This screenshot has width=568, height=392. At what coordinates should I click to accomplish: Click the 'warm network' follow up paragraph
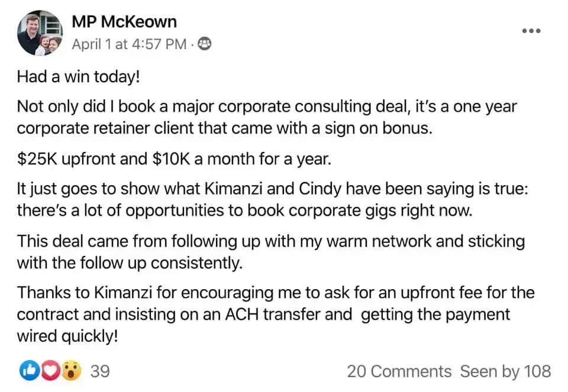coord(270,252)
